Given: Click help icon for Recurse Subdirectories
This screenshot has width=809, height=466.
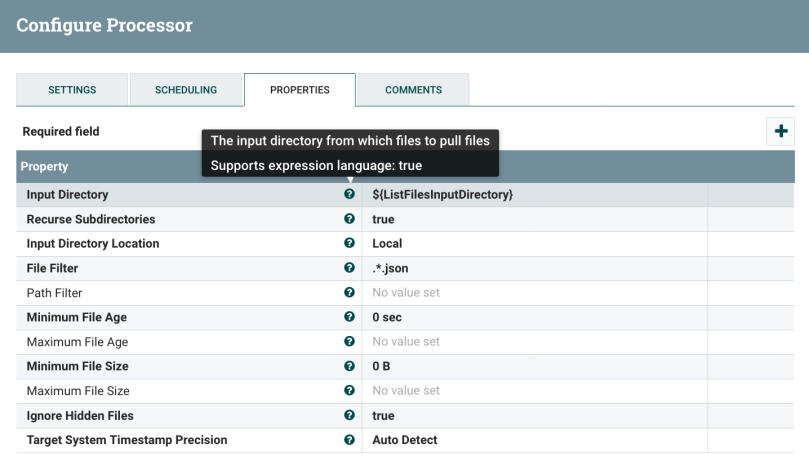Looking at the screenshot, I should (349, 219).
